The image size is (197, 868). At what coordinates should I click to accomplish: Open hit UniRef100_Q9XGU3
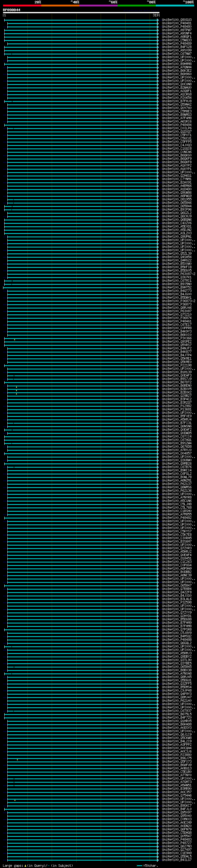(x=177, y=20)
